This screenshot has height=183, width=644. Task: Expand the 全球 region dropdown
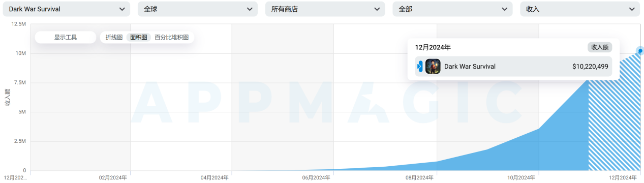click(197, 9)
